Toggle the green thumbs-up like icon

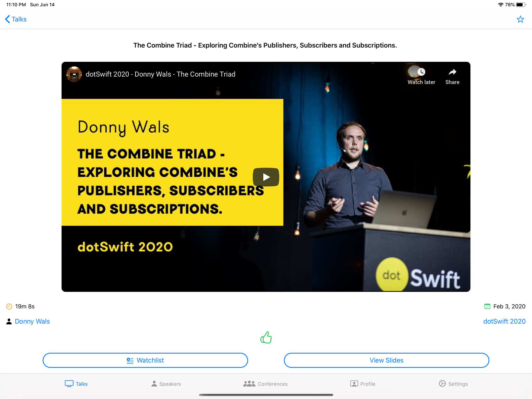click(266, 338)
